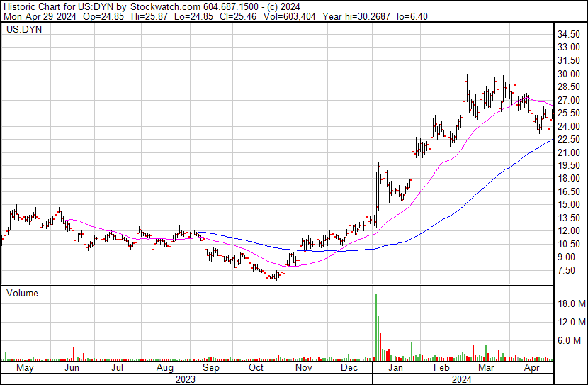Select the May month label on axis

point(25,368)
